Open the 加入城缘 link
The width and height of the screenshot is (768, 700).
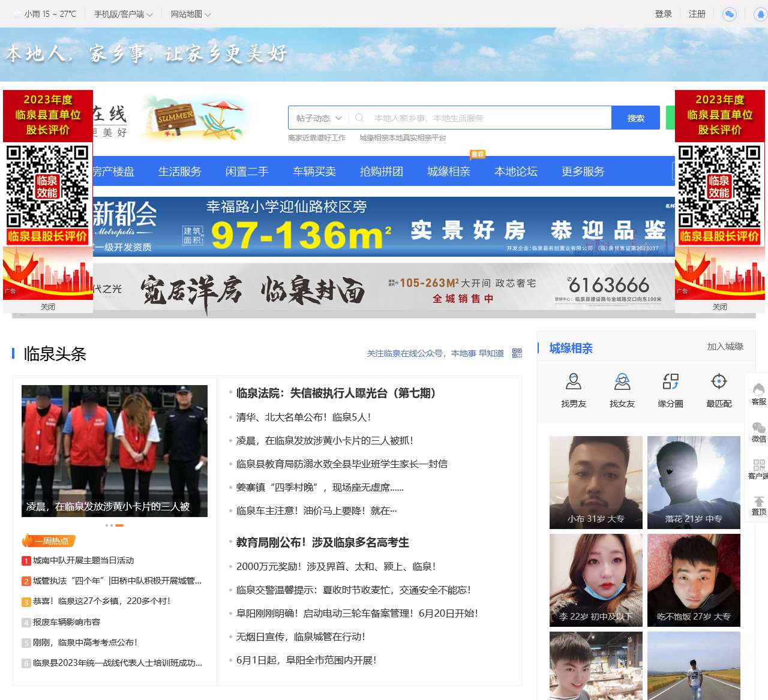coord(725,347)
